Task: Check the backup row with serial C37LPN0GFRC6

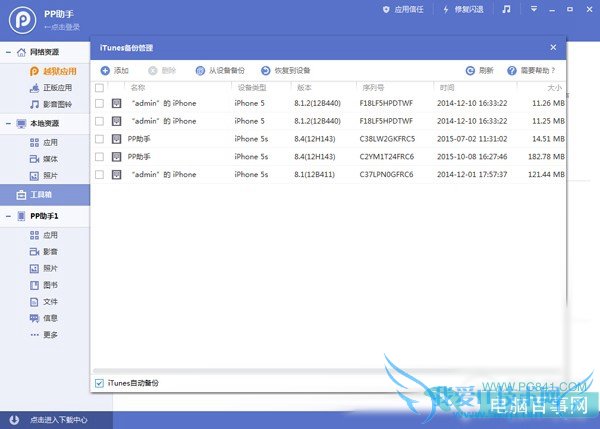Action: (99, 175)
